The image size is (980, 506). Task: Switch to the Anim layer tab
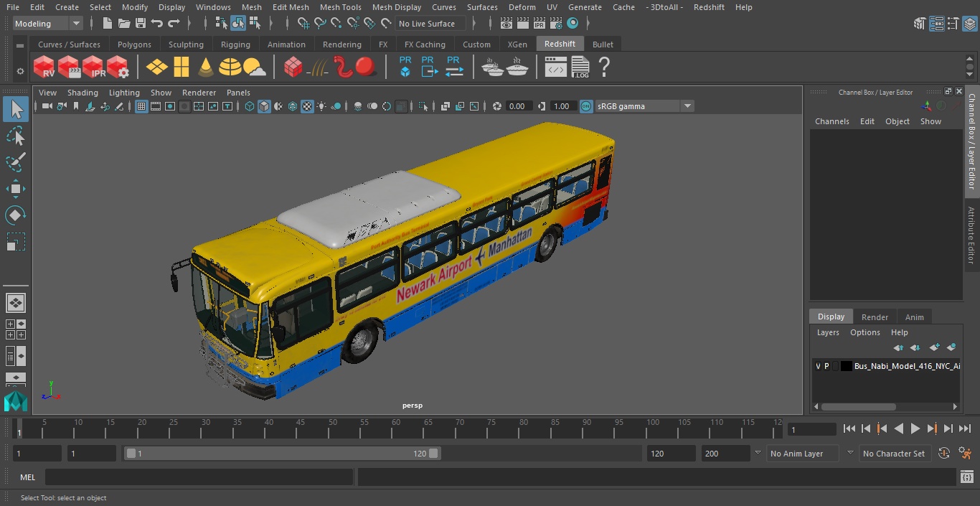click(x=914, y=317)
